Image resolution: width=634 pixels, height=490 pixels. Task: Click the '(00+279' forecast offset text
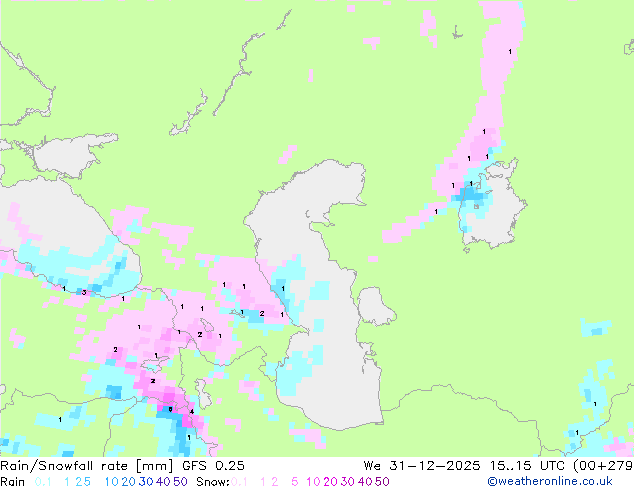point(603,466)
